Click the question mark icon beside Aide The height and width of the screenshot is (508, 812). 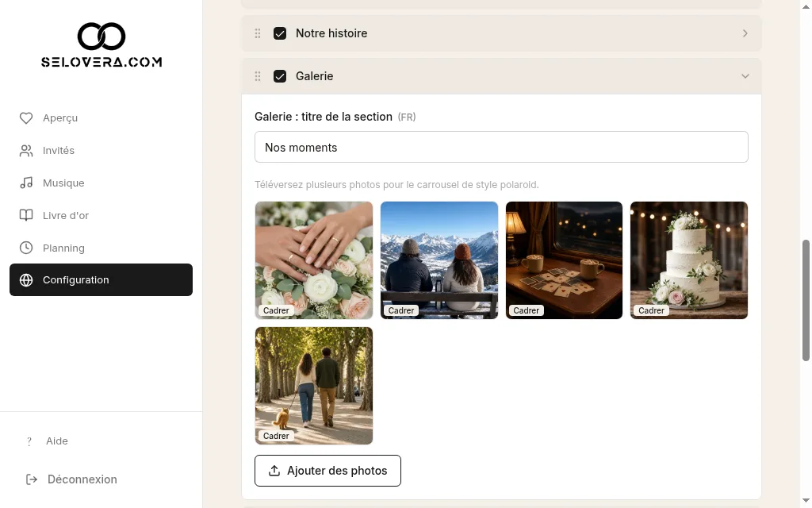[29, 441]
